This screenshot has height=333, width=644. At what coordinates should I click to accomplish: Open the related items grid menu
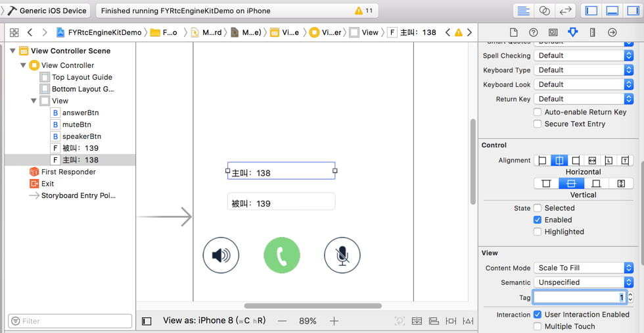pyautogui.click(x=14, y=32)
